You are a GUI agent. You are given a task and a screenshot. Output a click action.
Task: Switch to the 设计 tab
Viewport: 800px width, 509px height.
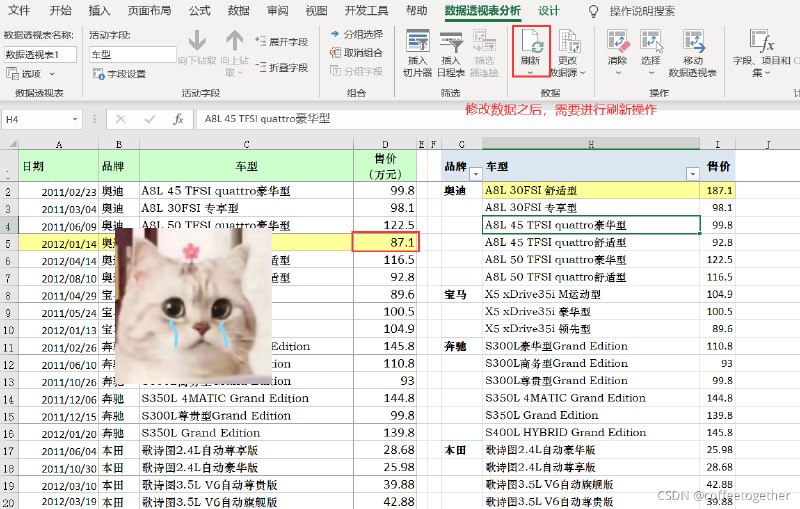point(548,11)
